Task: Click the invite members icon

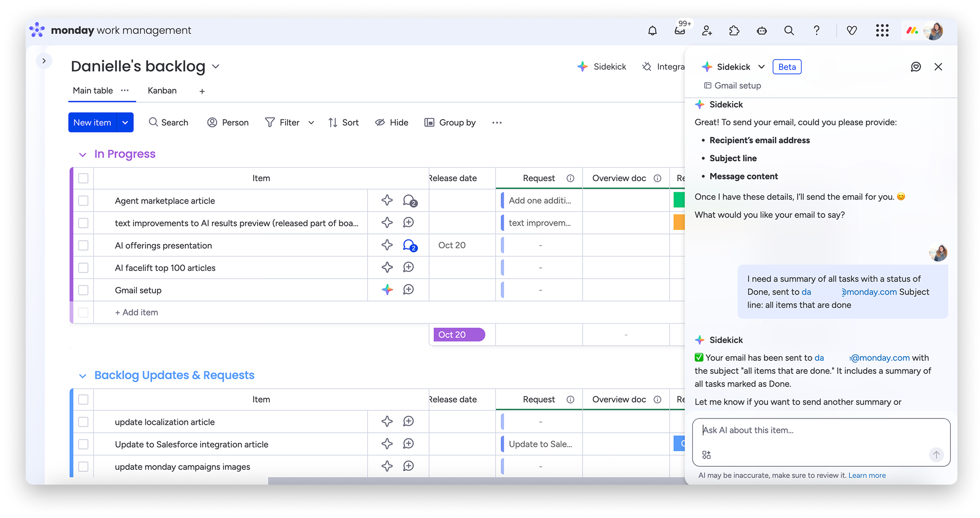Action: tap(707, 31)
